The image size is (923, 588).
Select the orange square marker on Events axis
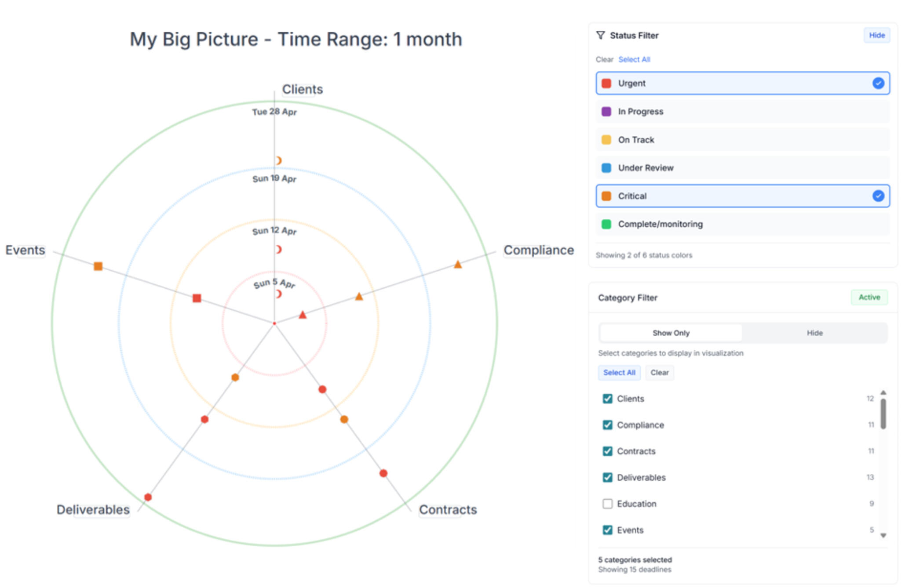(x=98, y=266)
